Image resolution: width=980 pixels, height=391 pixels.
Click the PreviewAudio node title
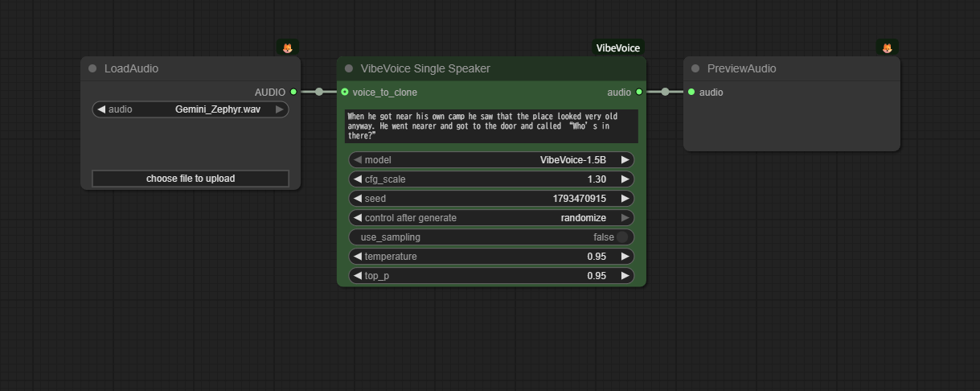[741, 68]
